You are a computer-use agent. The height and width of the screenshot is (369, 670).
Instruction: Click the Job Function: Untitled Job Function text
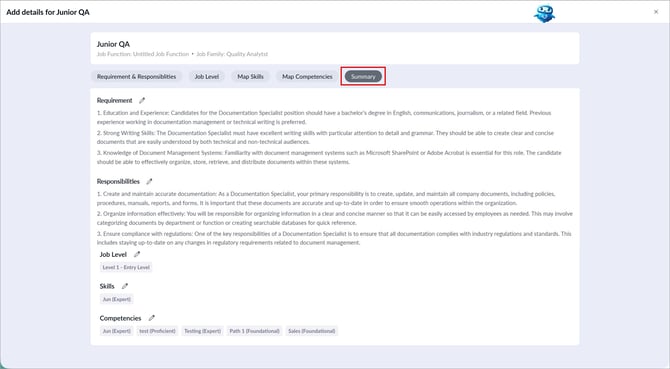tap(143, 54)
